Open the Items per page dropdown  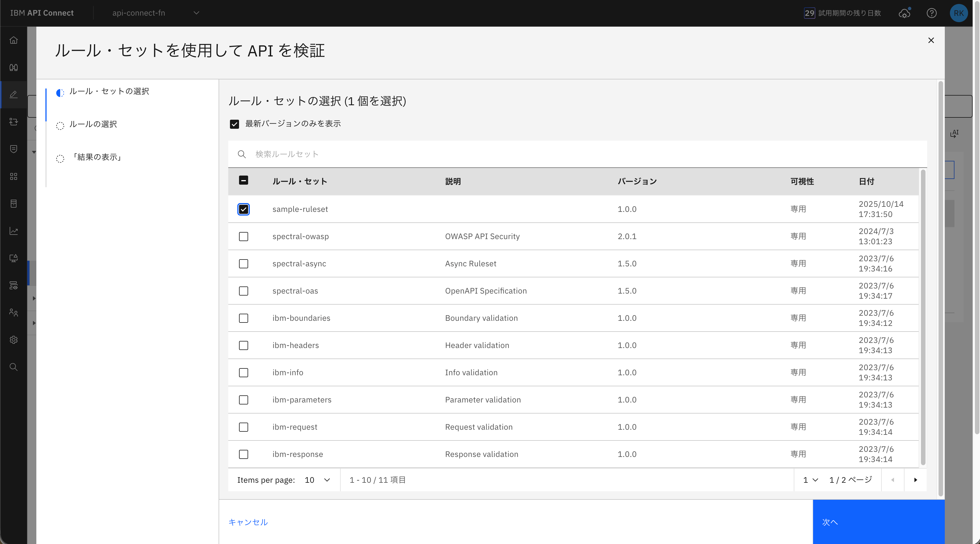point(317,480)
